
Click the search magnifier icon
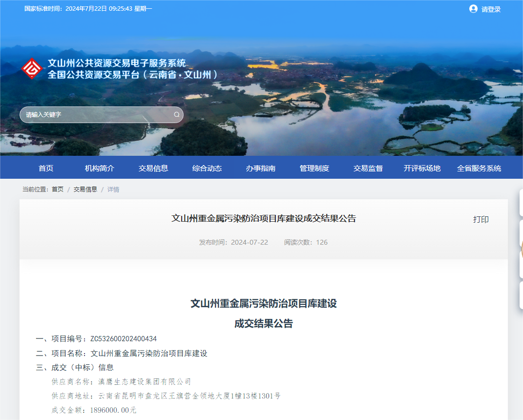coord(176,114)
